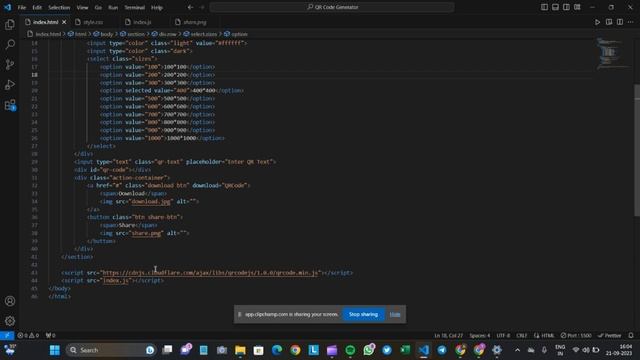Change CRLF end-of-line sequence

(522, 336)
